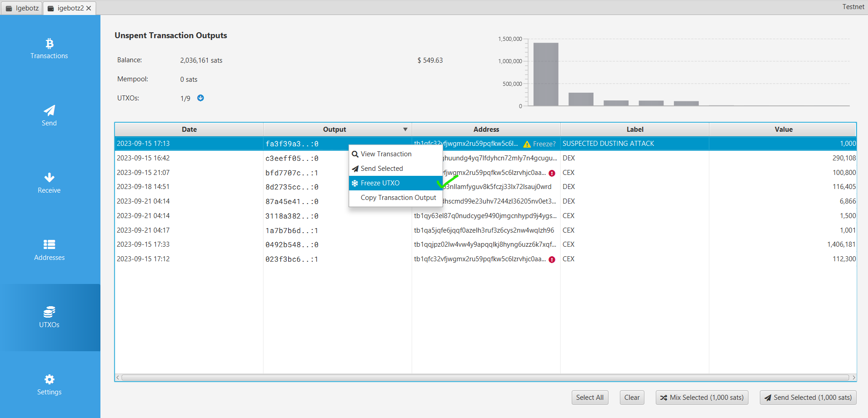Click the 2023-09-15 17:33 date cell
Image resolution: width=868 pixels, height=418 pixels.
189,244
